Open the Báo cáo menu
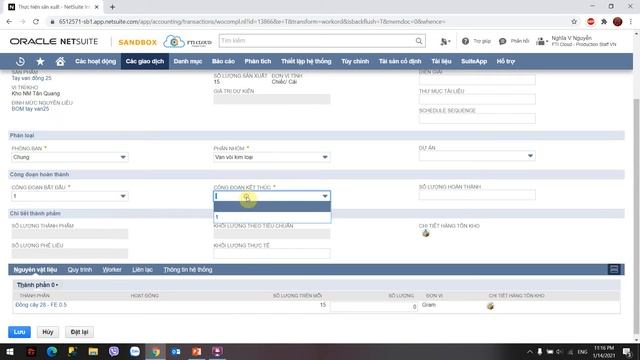The height and width of the screenshot is (360, 640). pyautogui.click(x=223, y=61)
